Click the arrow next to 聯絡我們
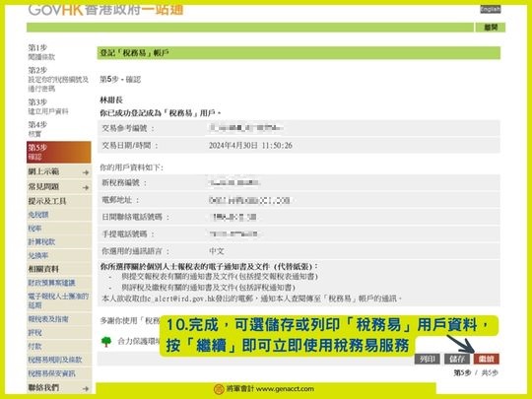 pos(86,388)
